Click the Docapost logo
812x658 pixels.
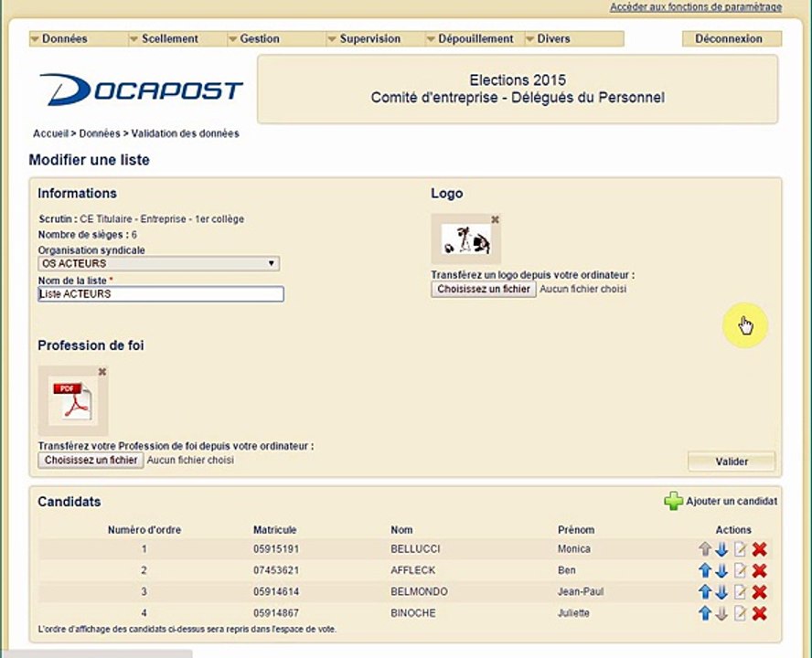pyautogui.click(x=141, y=90)
